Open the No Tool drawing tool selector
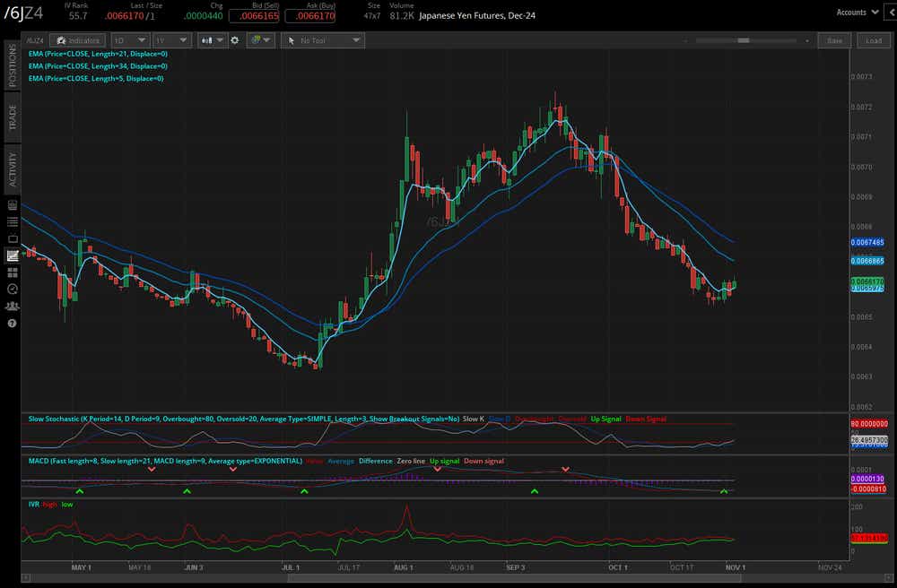This screenshot has height=588, width=897. 322,40
